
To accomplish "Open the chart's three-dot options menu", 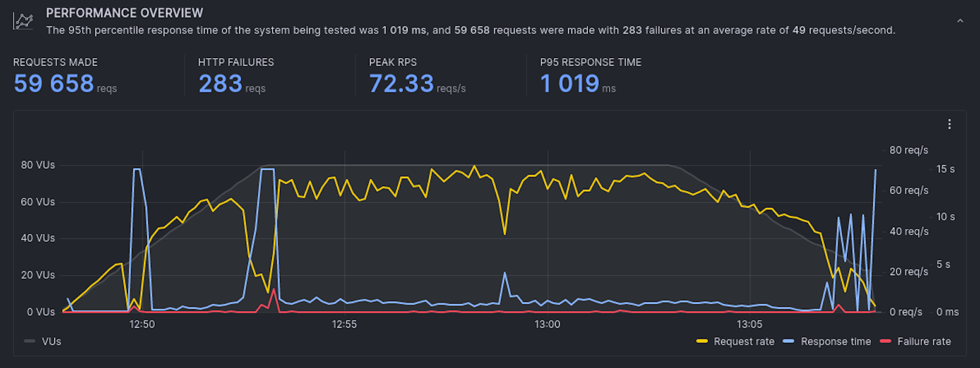I will 949,124.
